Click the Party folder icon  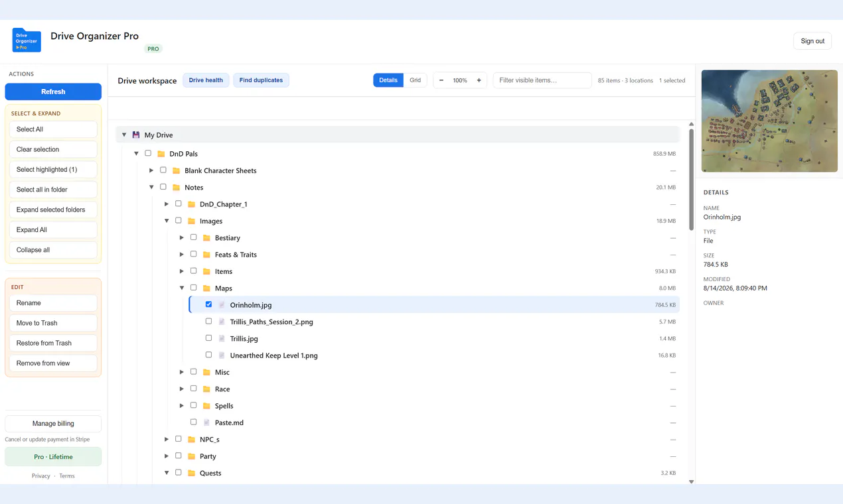point(192,456)
